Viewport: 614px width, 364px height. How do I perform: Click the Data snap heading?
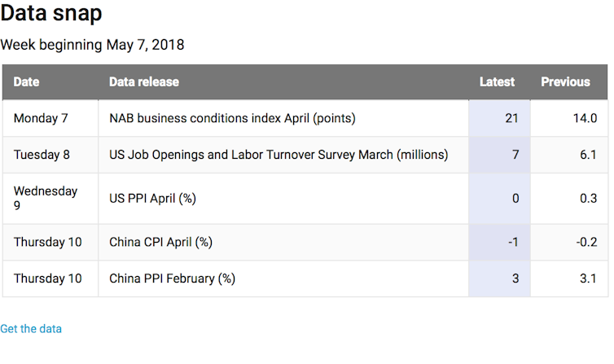pos(51,14)
